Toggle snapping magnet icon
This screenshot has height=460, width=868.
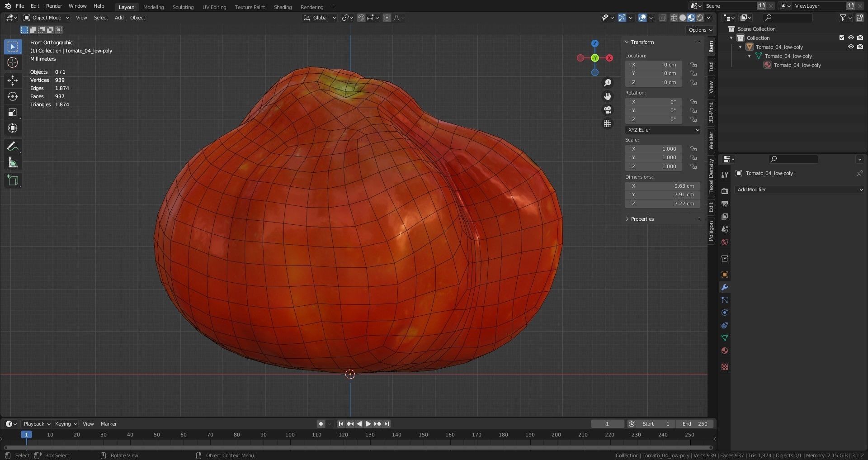(361, 18)
